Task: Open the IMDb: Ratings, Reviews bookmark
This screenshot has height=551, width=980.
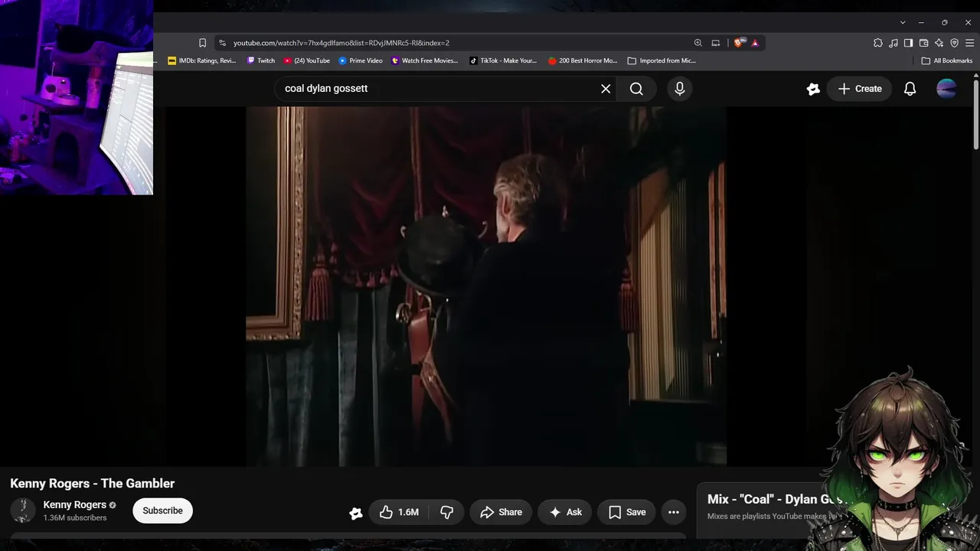Action: coord(202,60)
